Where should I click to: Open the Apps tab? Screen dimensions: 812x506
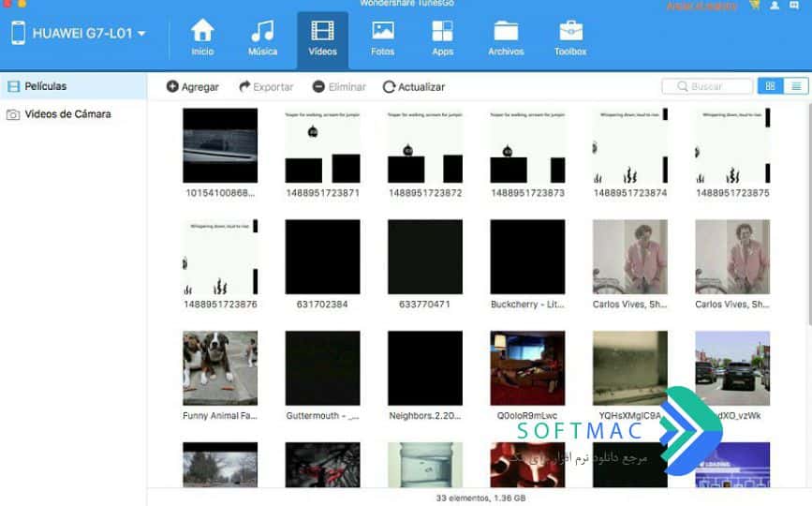pyautogui.click(x=443, y=38)
